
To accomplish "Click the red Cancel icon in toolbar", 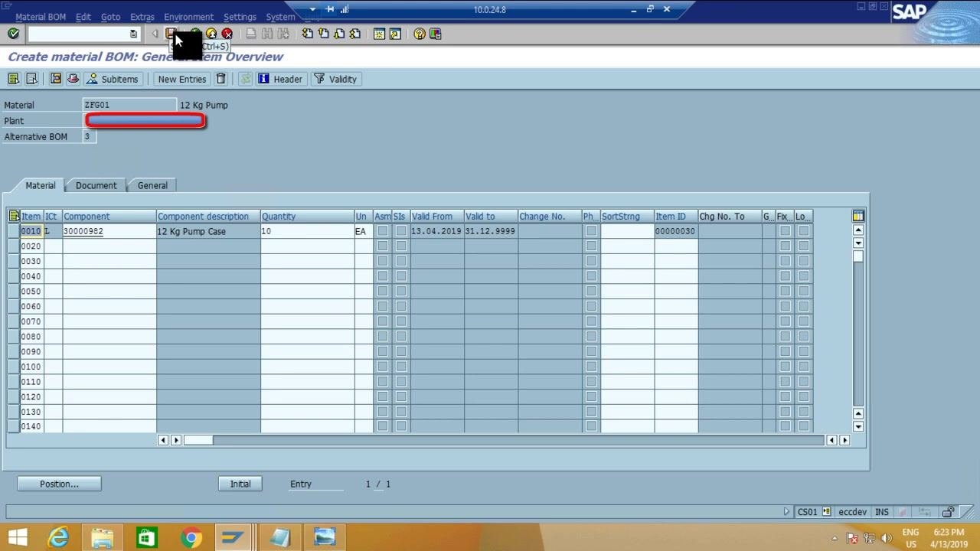I will click(x=227, y=34).
